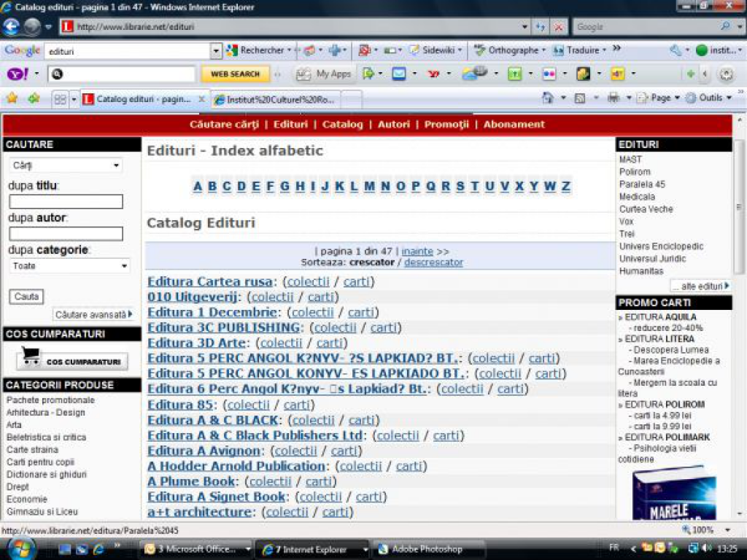
Task: Open the Promotii menu item
Action: click(446, 125)
